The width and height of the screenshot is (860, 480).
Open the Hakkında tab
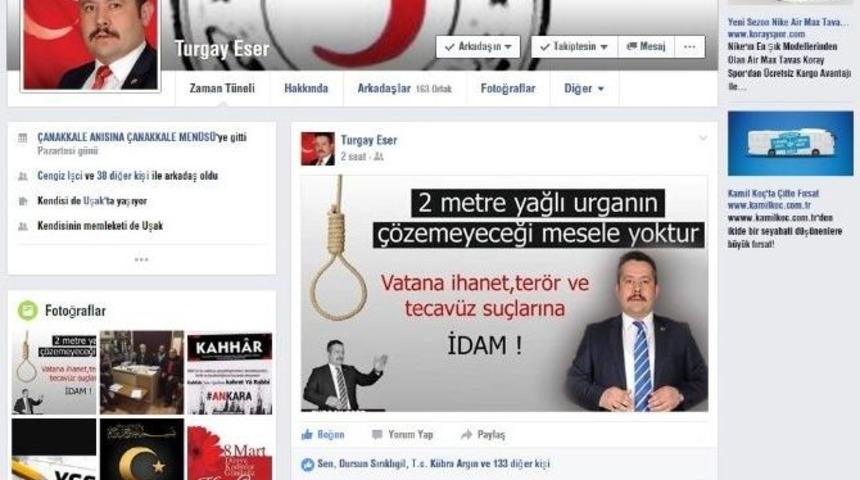[306, 88]
